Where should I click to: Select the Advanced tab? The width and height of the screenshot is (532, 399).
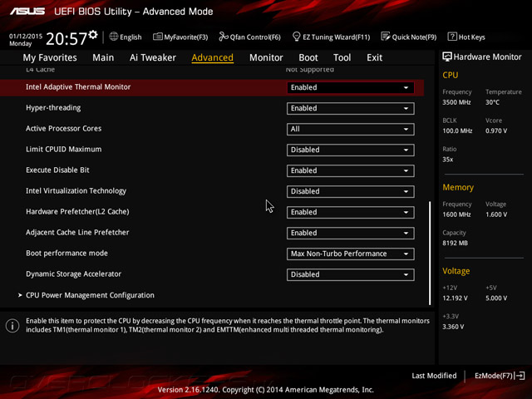tap(213, 57)
